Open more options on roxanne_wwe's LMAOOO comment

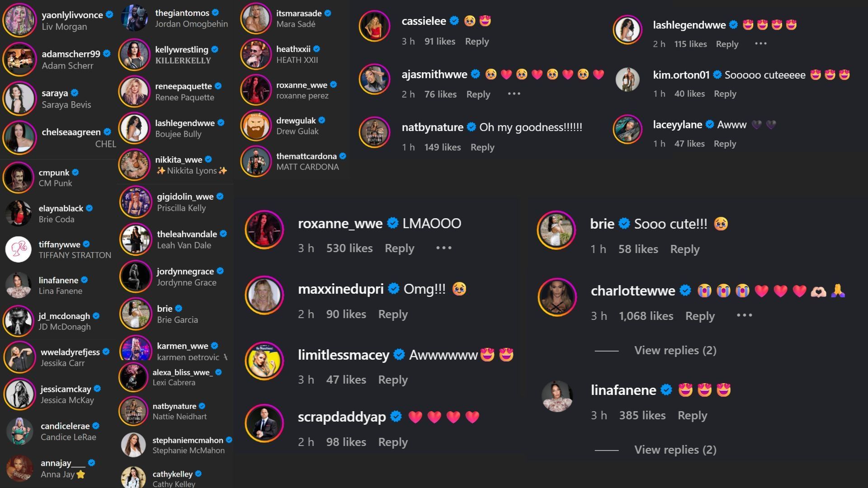pyautogui.click(x=444, y=248)
